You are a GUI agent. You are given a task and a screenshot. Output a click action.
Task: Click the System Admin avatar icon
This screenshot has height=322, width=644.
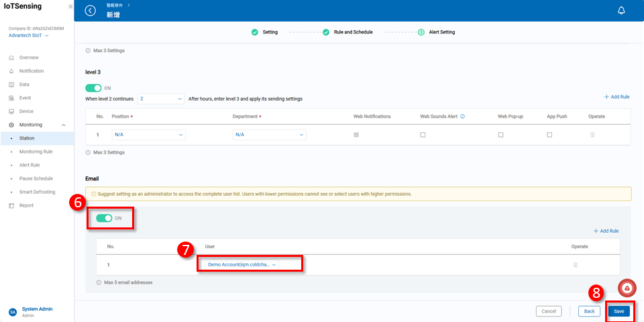[x=12, y=312]
